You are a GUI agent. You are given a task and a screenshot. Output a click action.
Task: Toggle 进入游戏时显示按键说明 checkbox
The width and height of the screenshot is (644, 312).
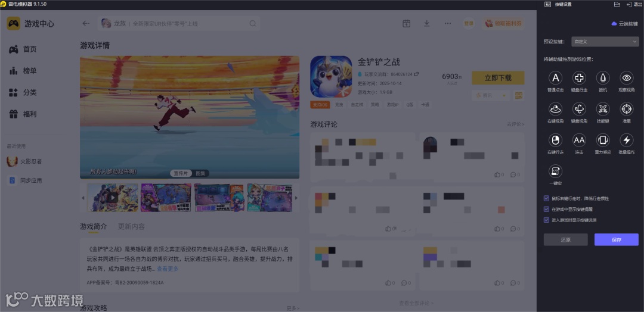[546, 220]
